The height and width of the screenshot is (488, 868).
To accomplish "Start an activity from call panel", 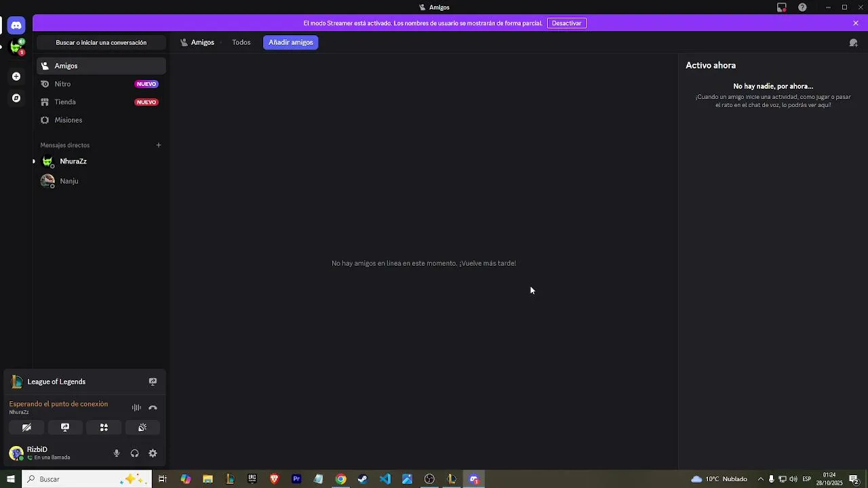I will pos(104,428).
